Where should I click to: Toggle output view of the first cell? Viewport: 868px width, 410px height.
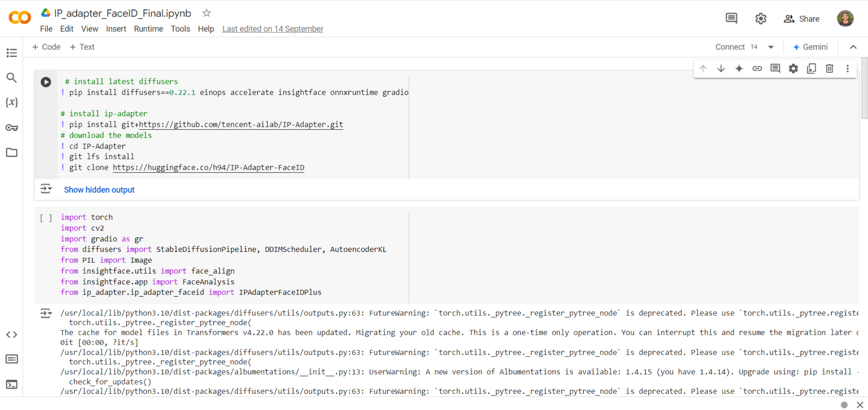[x=46, y=189]
